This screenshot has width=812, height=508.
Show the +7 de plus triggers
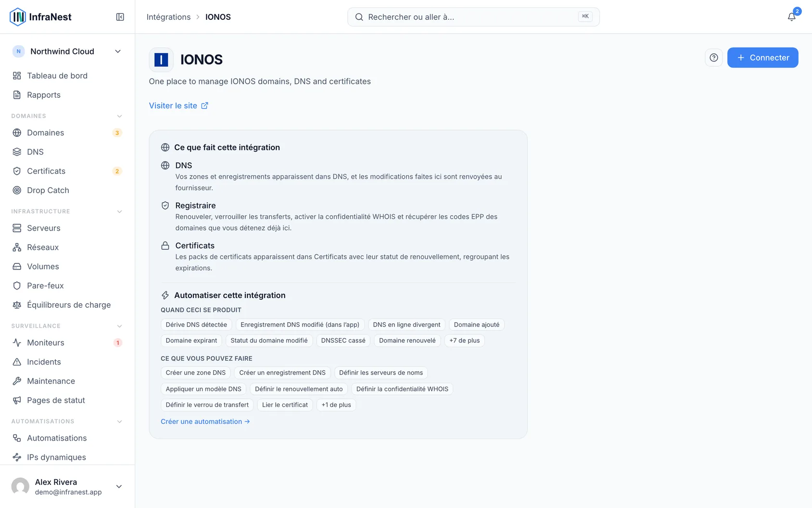point(465,340)
